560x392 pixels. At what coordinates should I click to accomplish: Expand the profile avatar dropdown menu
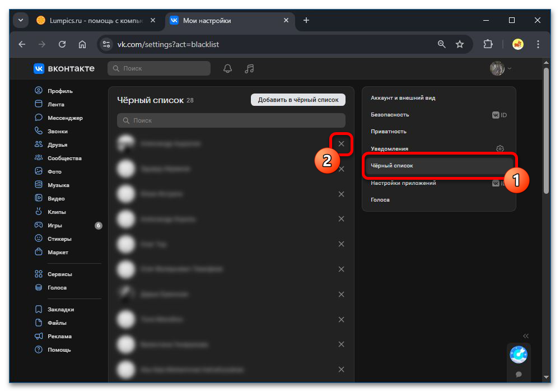tap(501, 68)
